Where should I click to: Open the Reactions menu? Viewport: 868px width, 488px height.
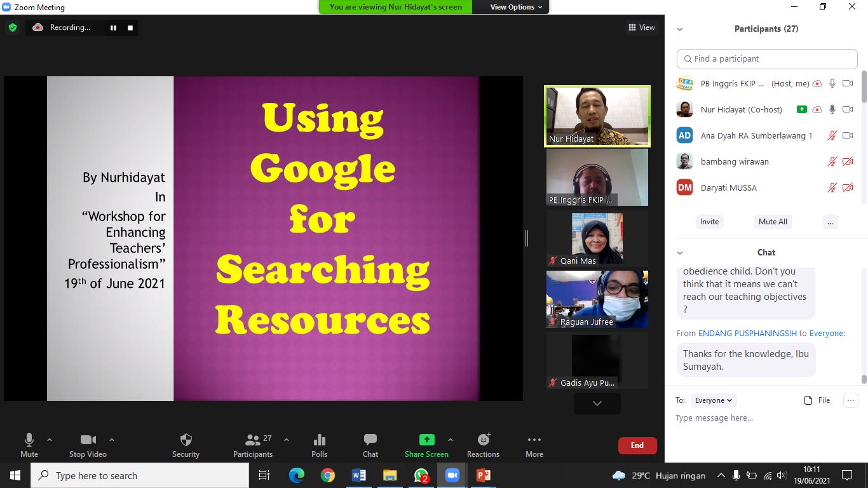tap(484, 445)
